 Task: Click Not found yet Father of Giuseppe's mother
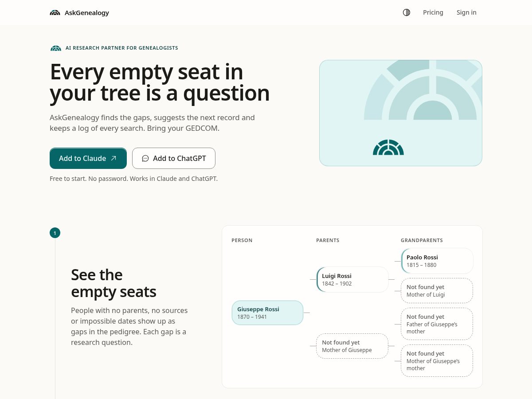(x=437, y=324)
